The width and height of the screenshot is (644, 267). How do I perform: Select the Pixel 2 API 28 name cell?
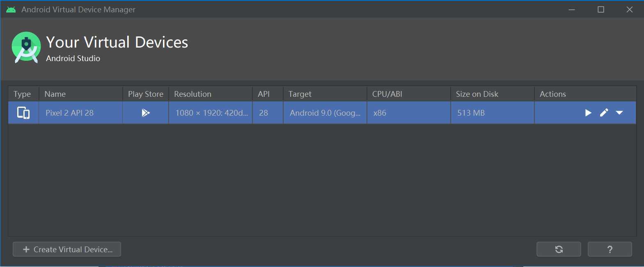click(x=81, y=113)
